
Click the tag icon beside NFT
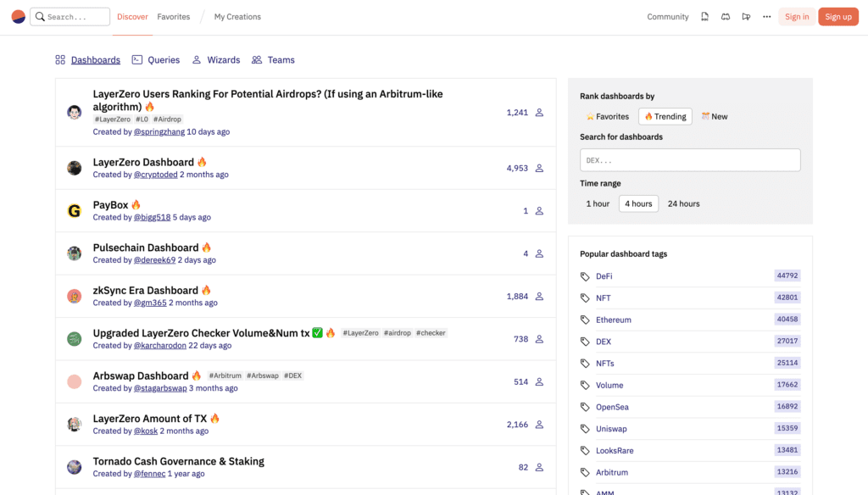[x=585, y=298]
